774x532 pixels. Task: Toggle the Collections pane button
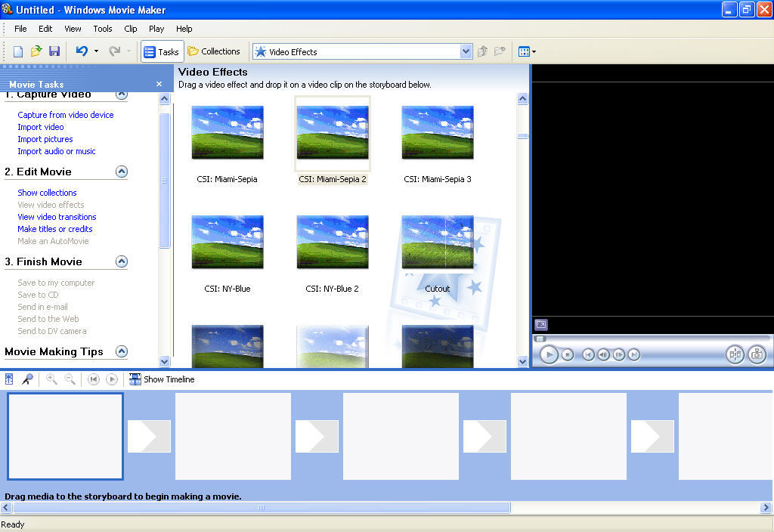click(214, 51)
